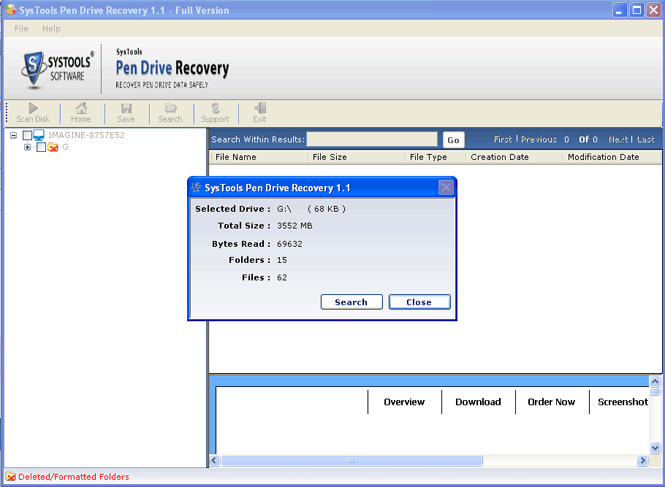Click the Exit toolbar icon
665x487 pixels.
[x=260, y=108]
